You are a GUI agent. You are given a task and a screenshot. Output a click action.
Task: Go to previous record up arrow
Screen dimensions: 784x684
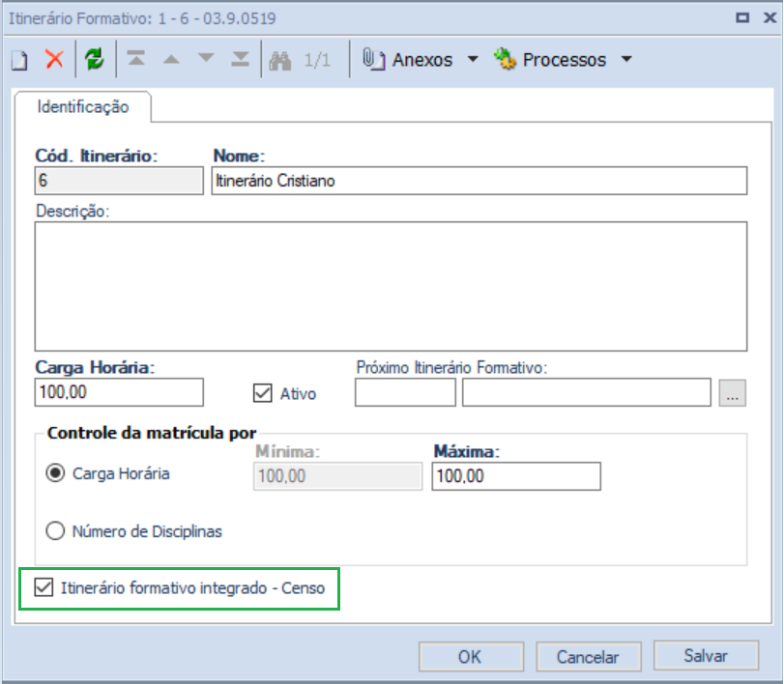click(171, 60)
